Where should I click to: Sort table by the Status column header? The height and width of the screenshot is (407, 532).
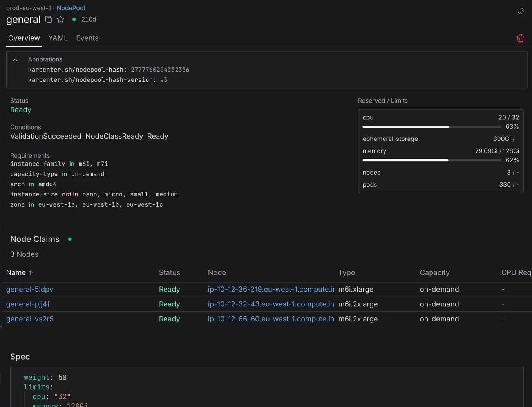(170, 272)
